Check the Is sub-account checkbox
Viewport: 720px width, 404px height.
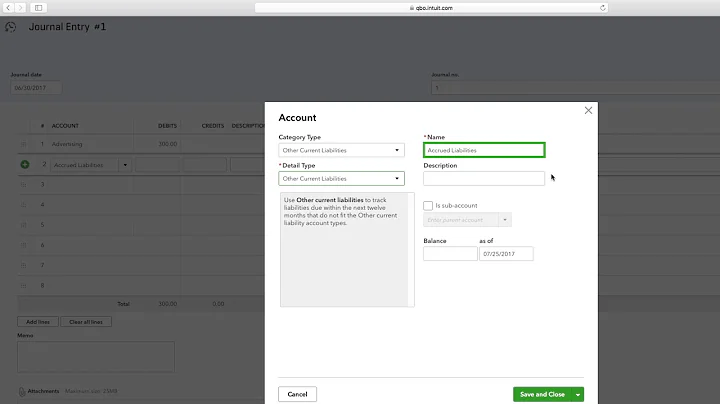(x=428, y=205)
